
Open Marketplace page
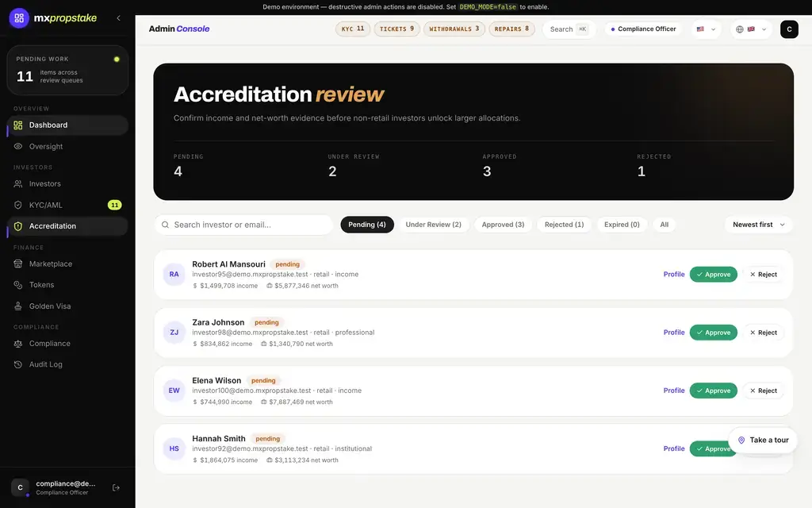point(67,264)
